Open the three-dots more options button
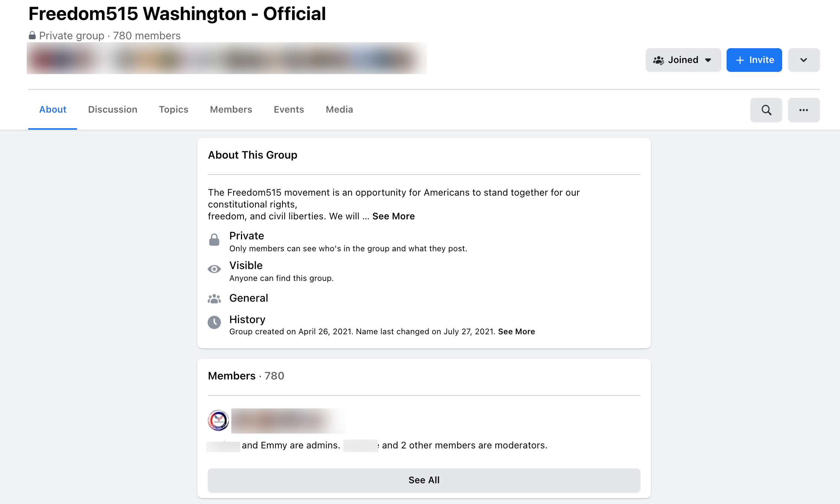Viewport: 840px width, 504px height. click(804, 110)
